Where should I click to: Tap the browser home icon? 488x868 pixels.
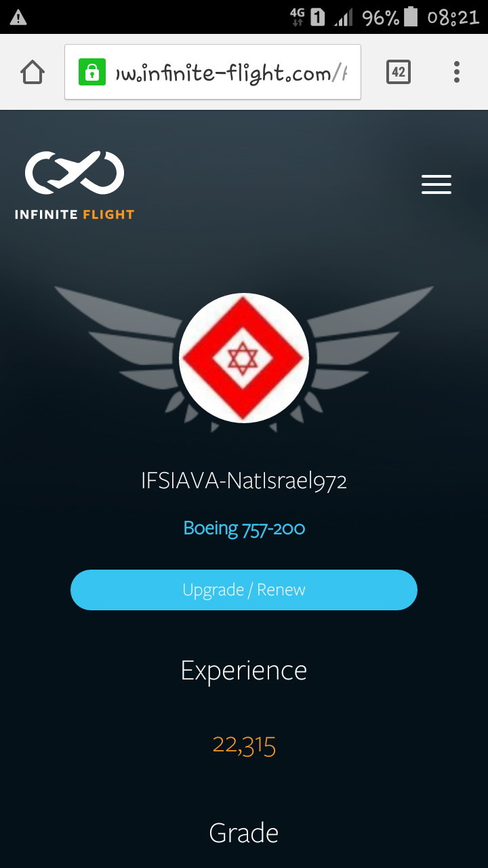33,72
